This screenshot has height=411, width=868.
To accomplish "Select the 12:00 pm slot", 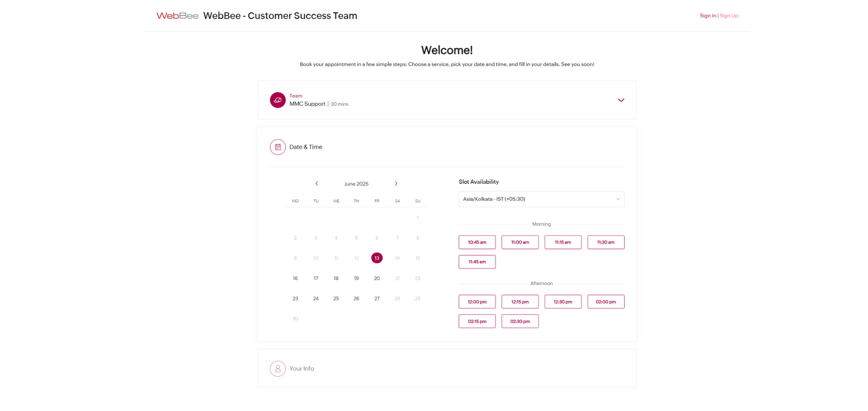I will (477, 302).
